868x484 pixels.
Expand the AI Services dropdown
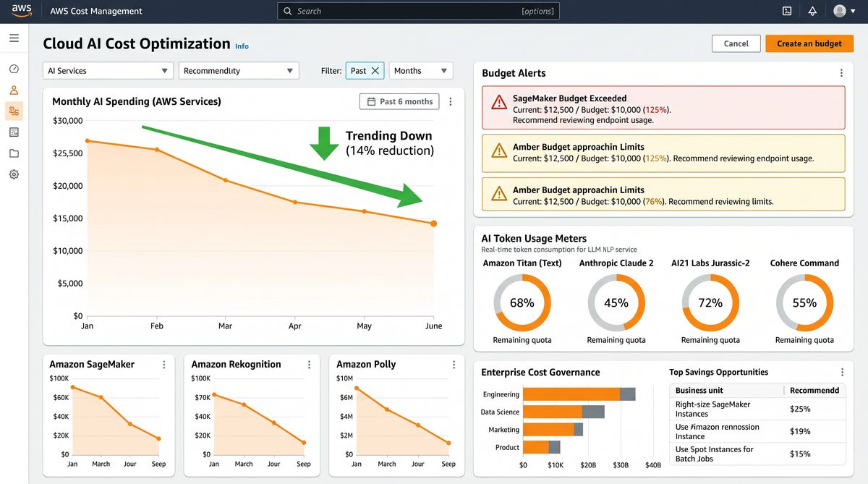pos(108,71)
